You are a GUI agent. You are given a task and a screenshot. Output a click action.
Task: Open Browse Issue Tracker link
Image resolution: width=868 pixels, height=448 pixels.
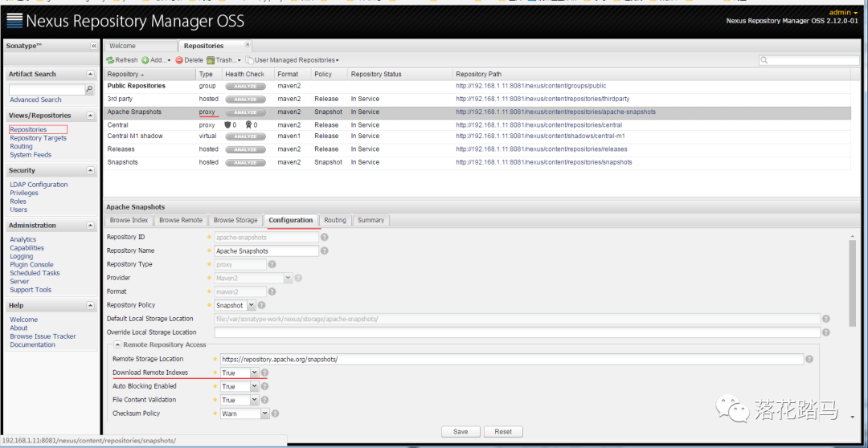click(43, 336)
